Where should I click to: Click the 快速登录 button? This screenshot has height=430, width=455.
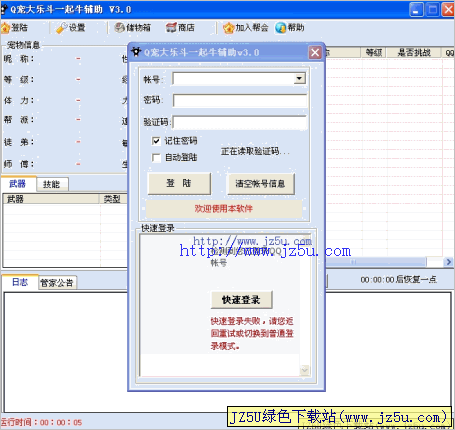(241, 300)
